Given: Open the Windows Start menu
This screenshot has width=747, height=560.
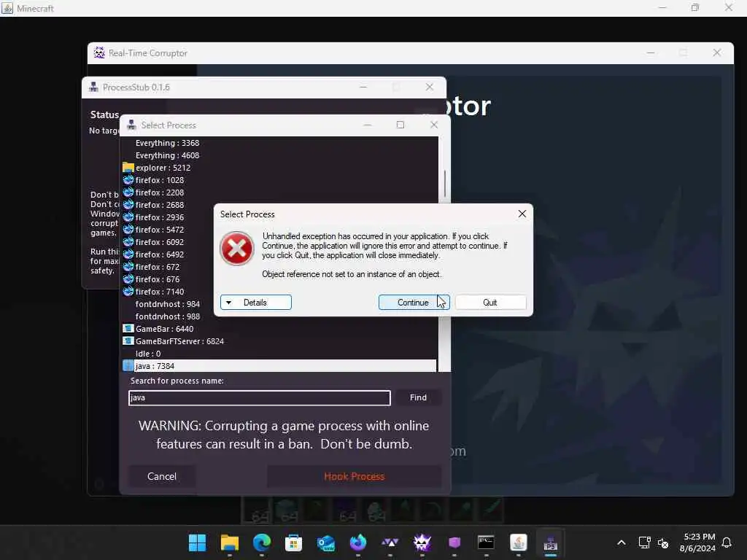Looking at the screenshot, I should pos(197,542).
